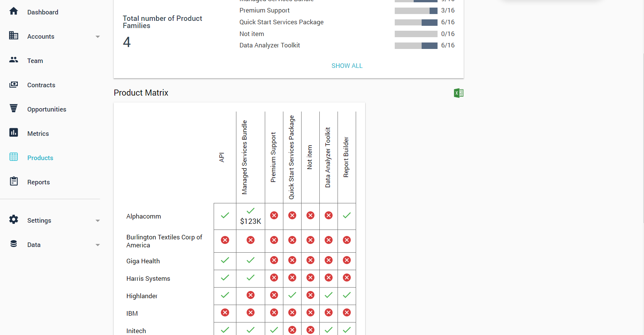Expand the Settings menu arrow
Screen dimensions: 644x335
tap(98, 221)
